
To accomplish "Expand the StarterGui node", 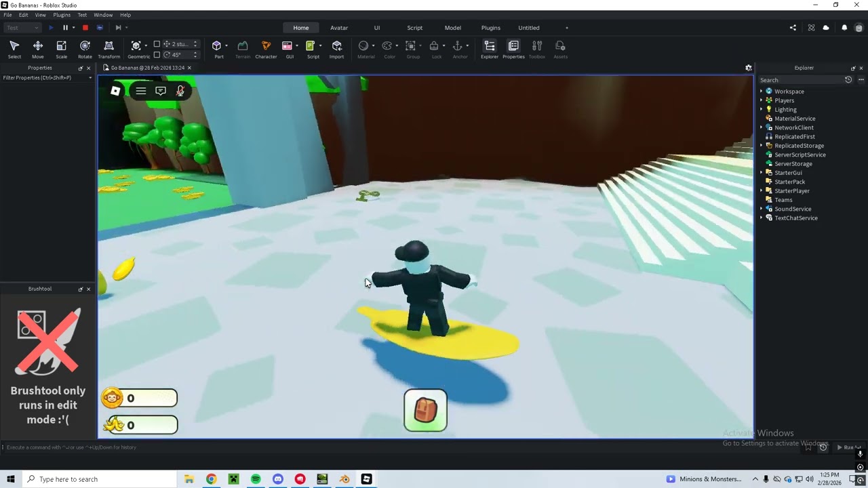I will click(762, 173).
